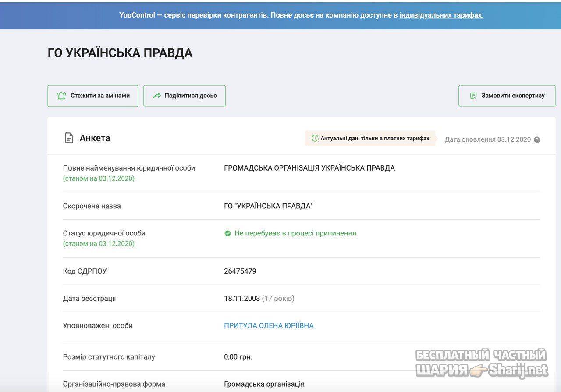Click the Анкета section title
Viewport: 561px width, 392px height.
tap(95, 138)
